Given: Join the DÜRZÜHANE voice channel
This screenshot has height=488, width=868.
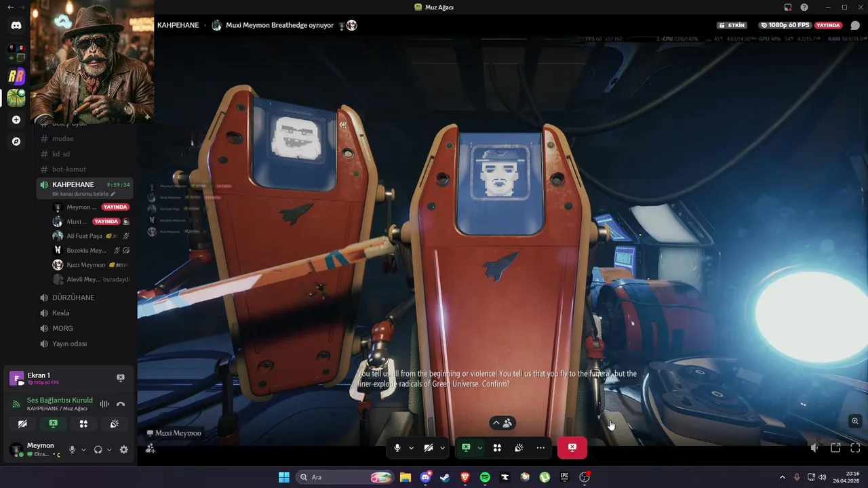Looking at the screenshot, I should [x=73, y=298].
